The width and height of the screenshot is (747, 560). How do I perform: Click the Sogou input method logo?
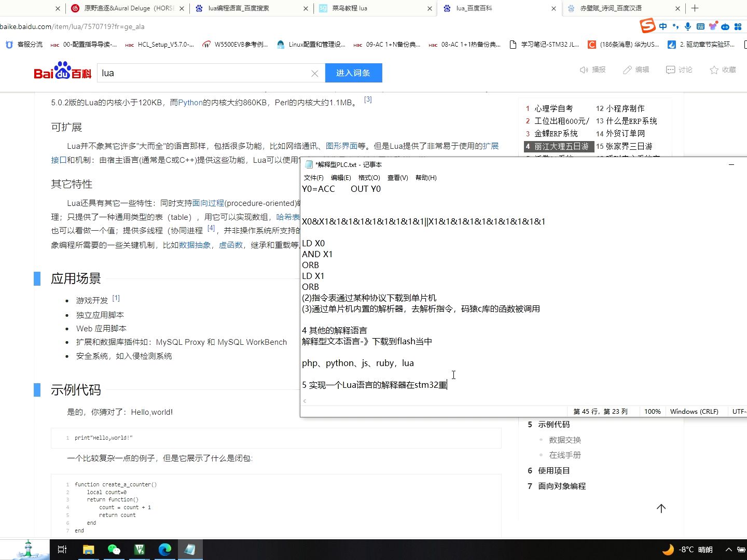647,25
